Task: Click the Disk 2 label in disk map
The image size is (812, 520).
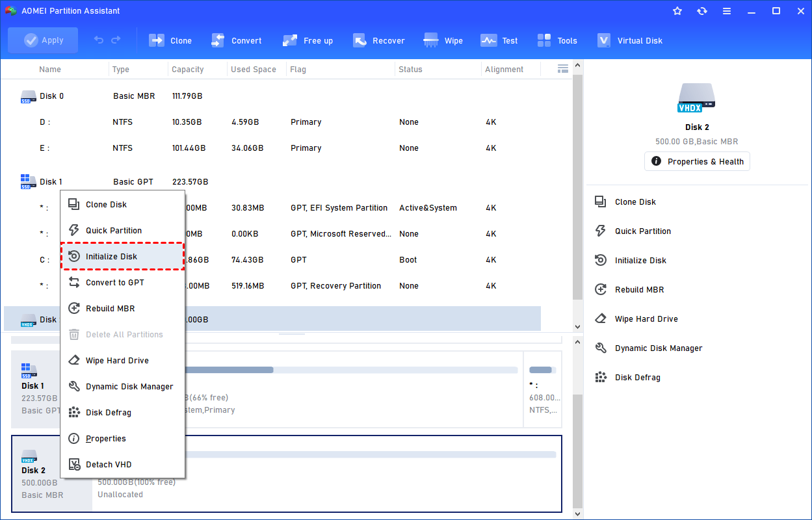Action: click(x=33, y=470)
